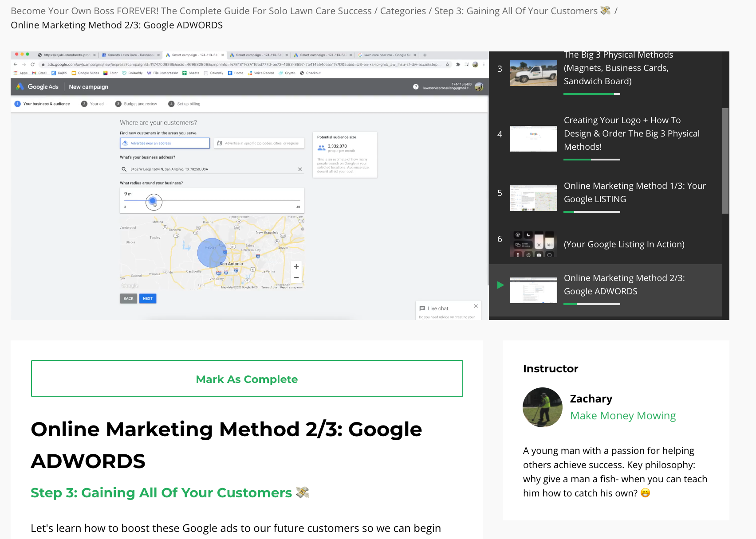Click the Zachary instructor avatar photo

click(543, 407)
